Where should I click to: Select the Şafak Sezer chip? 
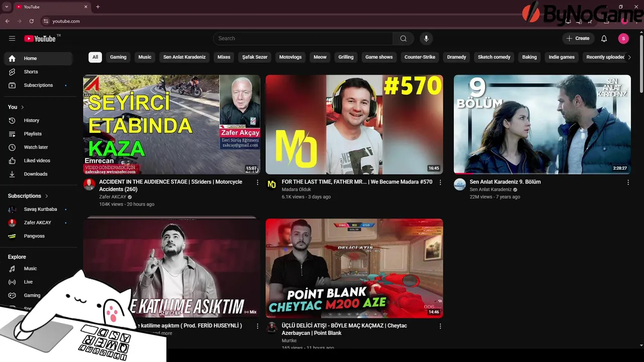coord(255,57)
